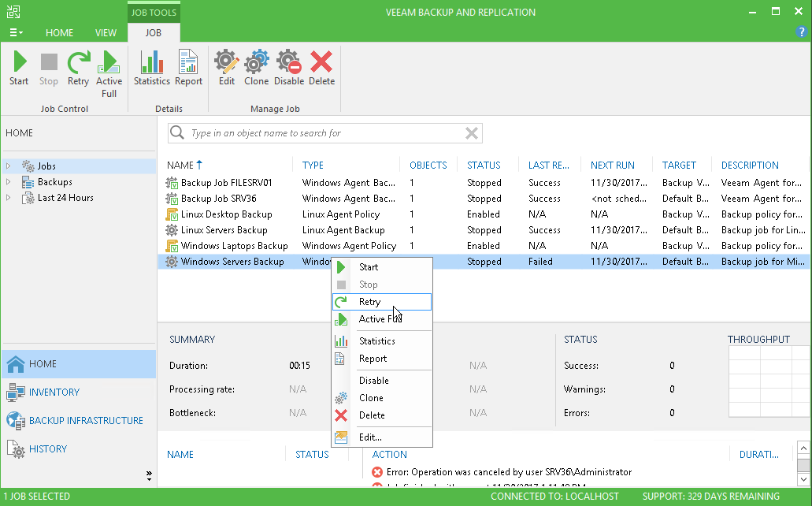
Task: Choose Disable in the context menu
Action: [x=382, y=381]
